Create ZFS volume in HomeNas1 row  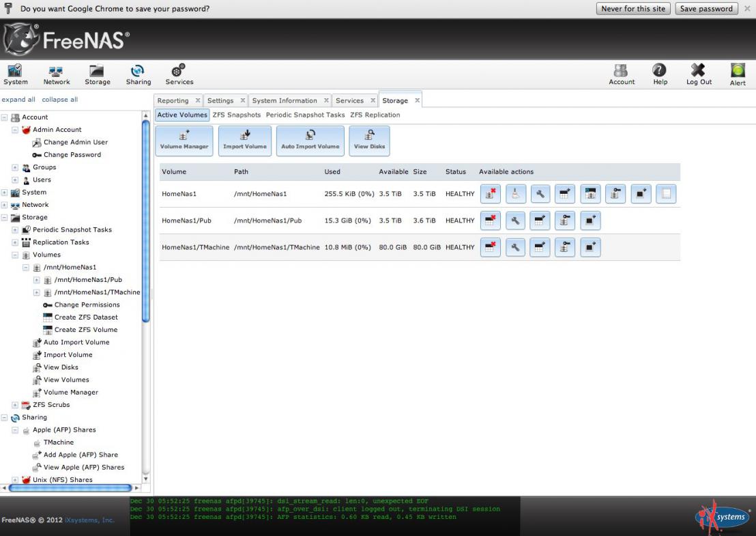point(590,194)
